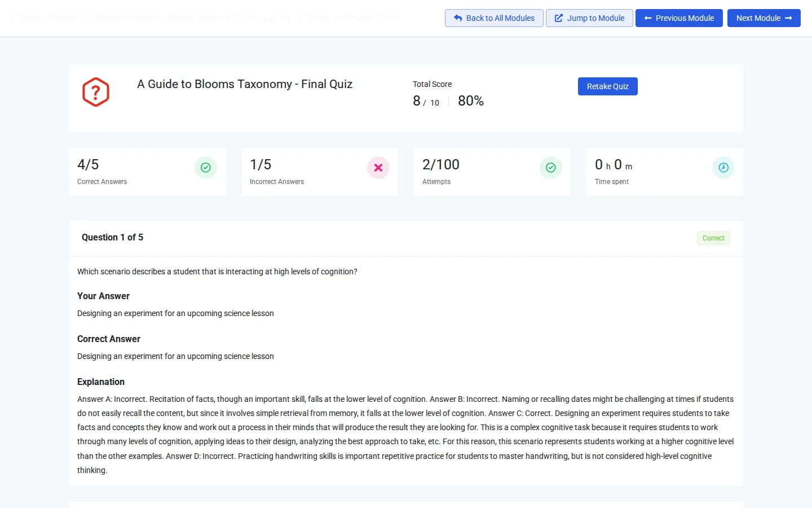Go to the Previous Module
The image size is (812, 508).
coord(679,18)
